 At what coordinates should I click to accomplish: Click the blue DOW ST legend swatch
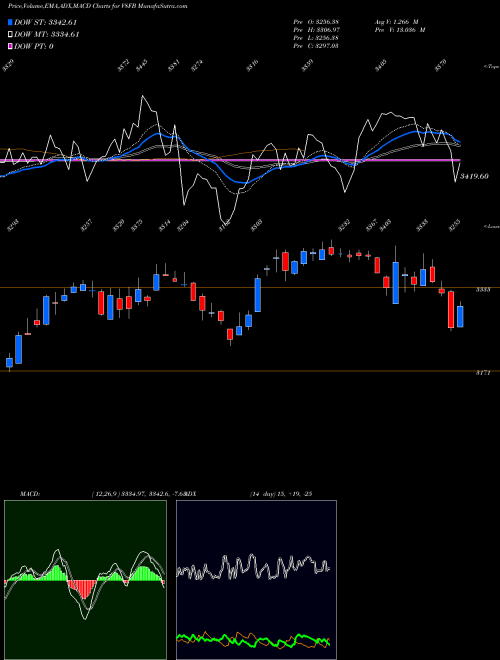(11, 22)
